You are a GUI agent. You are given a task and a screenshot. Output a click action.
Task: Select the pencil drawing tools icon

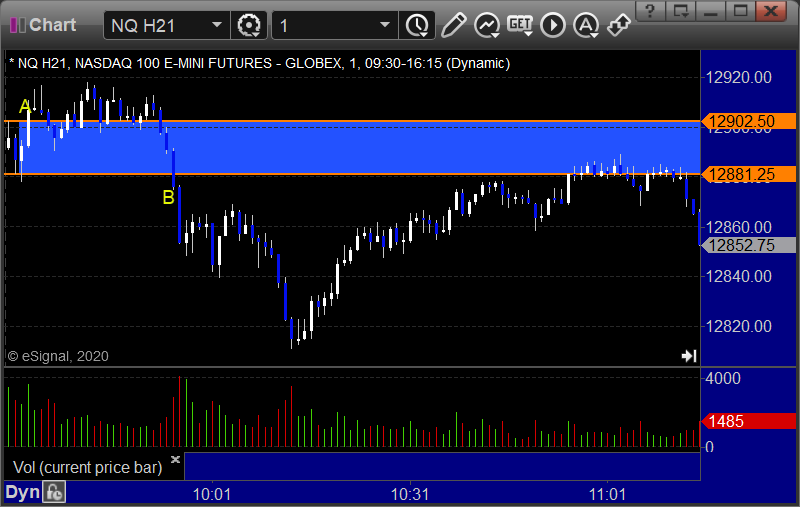[454, 25]
